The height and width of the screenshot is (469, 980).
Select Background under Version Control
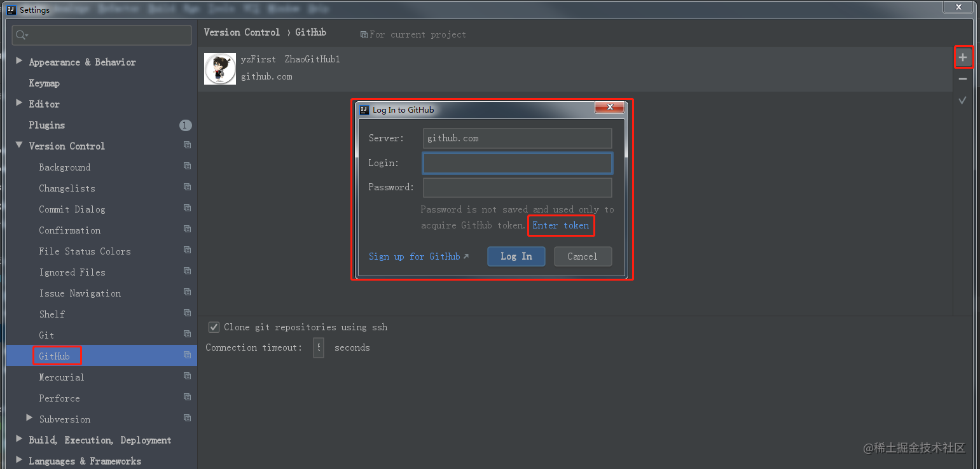click(x=65, y=167)
